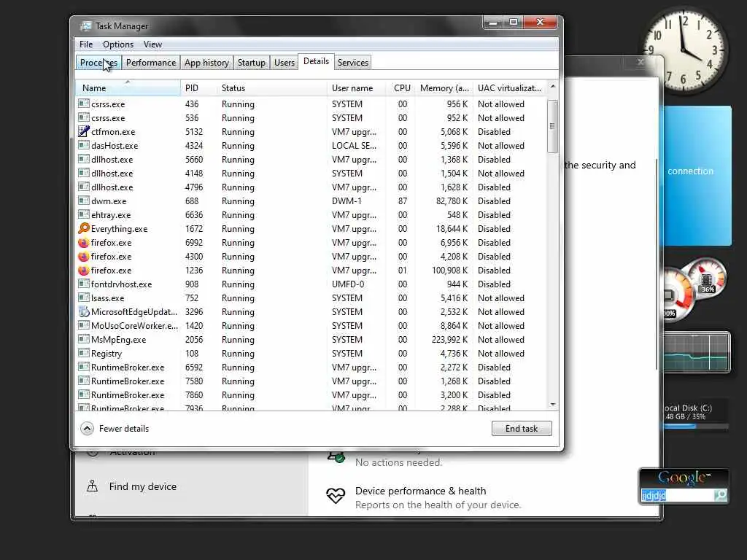Click firefox.exe icon with PID 4300
This screenshot has width=747, height=560.
click(84, 256)
